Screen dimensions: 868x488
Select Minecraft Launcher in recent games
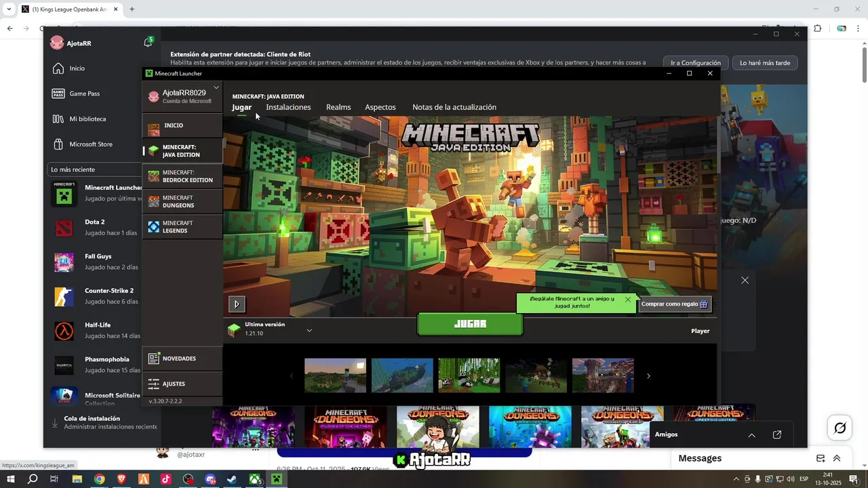(95, 193)
